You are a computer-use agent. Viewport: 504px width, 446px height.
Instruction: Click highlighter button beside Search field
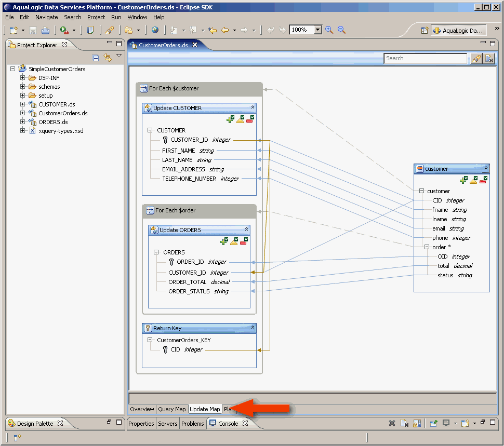476,59
